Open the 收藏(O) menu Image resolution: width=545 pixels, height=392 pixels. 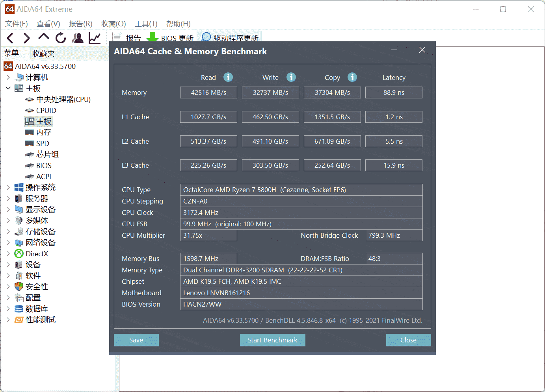113,24
